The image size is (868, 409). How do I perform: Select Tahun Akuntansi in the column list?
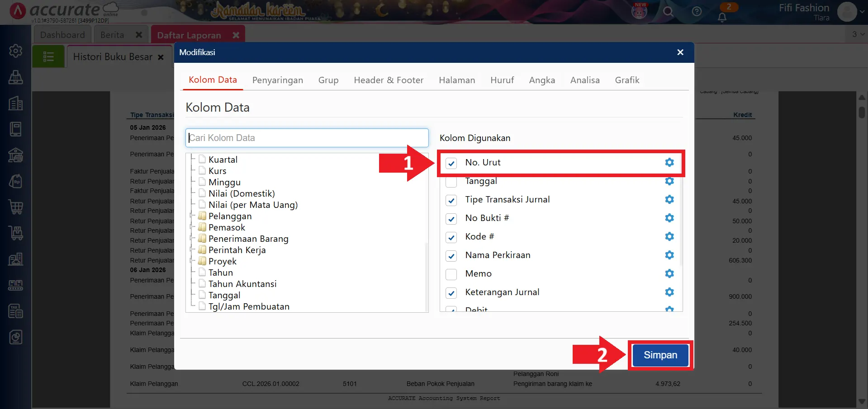point(242,284)
